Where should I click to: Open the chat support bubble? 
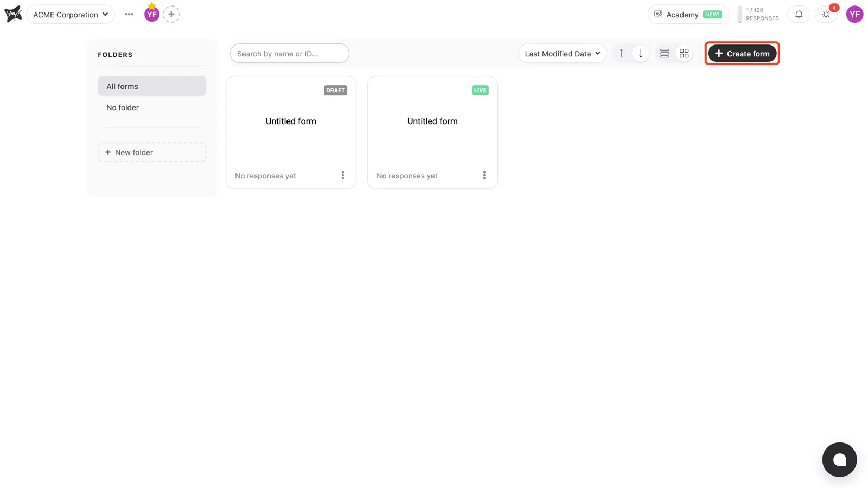point(839,460)
